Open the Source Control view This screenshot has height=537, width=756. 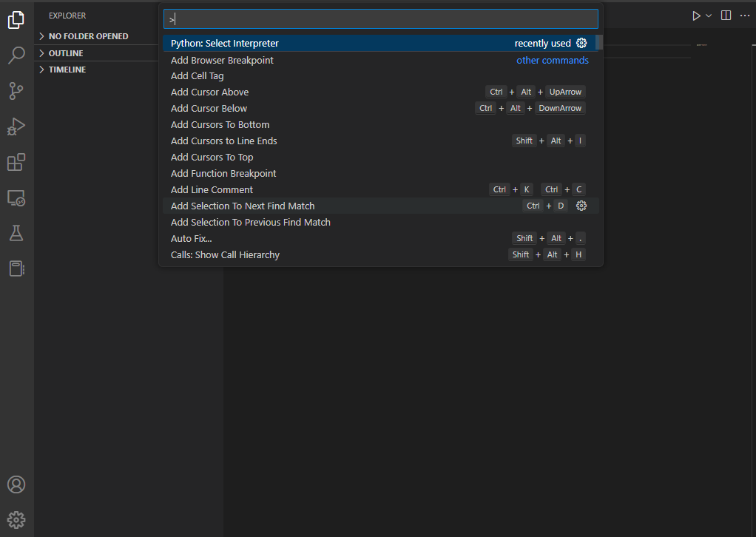[x=16, y=90]
